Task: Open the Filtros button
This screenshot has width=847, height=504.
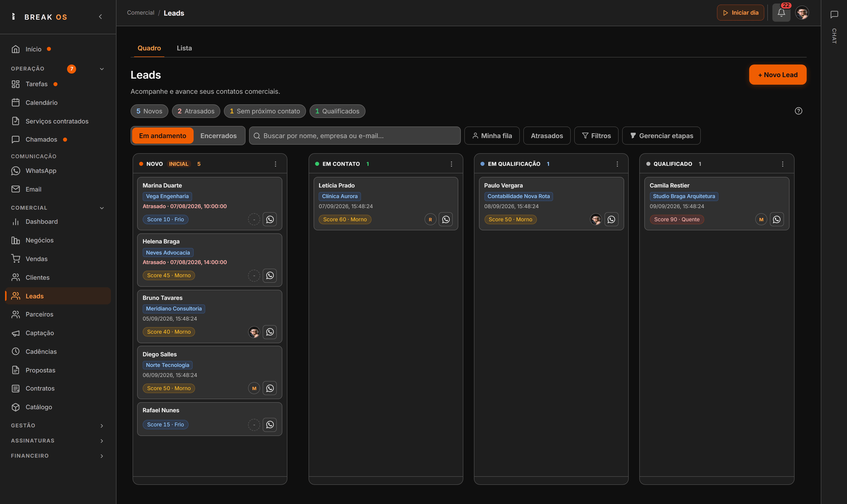Action: [596, 136]
